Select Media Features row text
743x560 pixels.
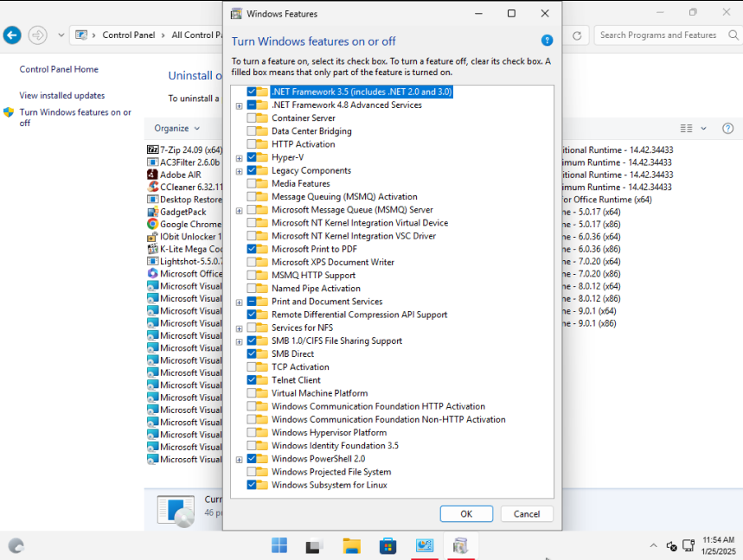point(300,183)
